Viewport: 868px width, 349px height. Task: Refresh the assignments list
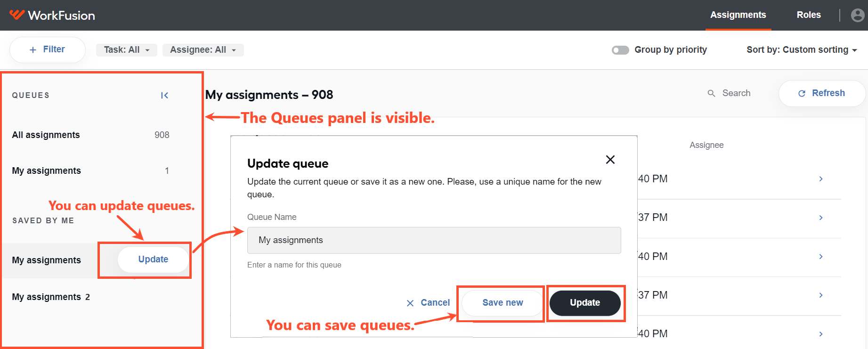pyautogui.click(x=822, y=93)
